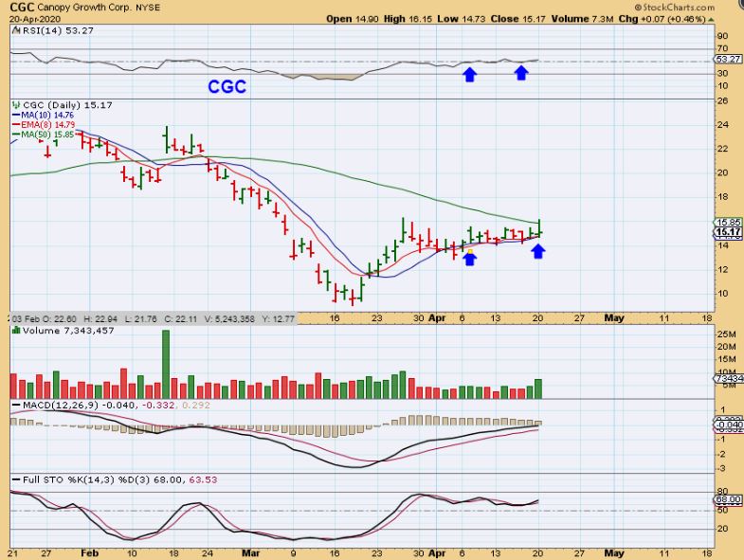The image size is (744, 560).
Task: Click the bar-chart icon beside CGC (Daily)
Action: [17, 105]
